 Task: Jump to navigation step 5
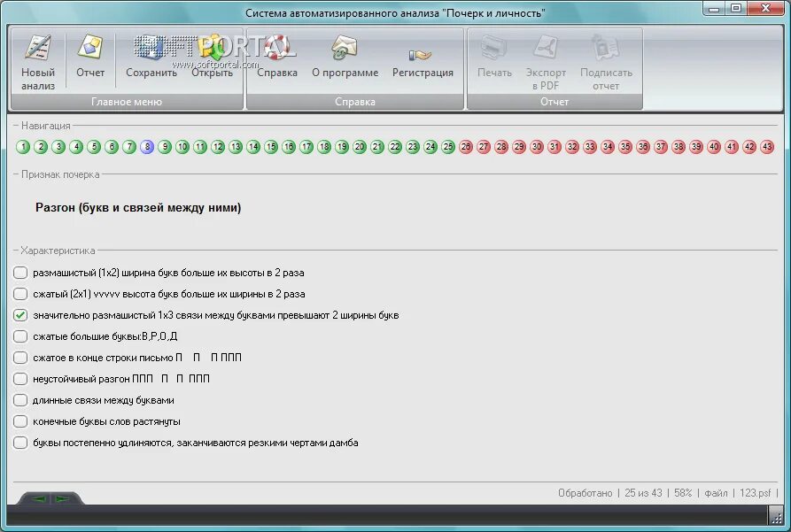coord(94,147)
